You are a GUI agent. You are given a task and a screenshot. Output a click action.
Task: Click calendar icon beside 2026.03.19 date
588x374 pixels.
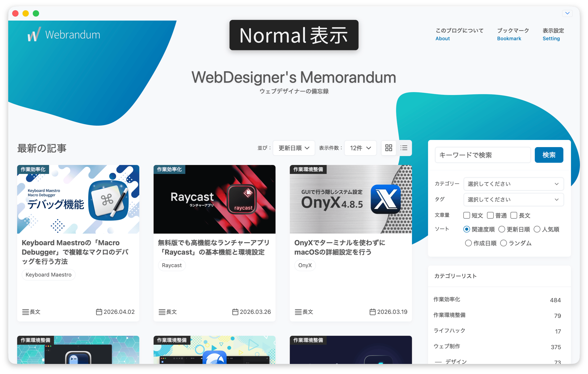pyautogui.click(x=372, y=312)
